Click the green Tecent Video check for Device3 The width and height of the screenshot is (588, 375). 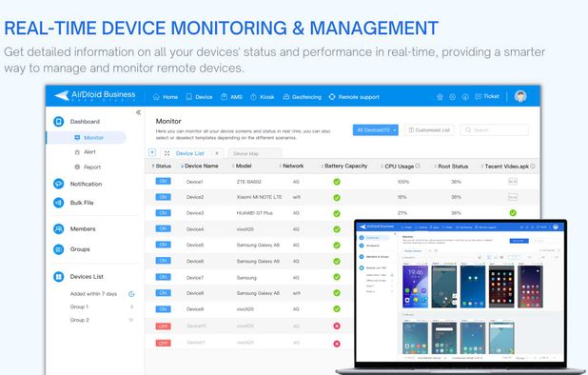513,213
